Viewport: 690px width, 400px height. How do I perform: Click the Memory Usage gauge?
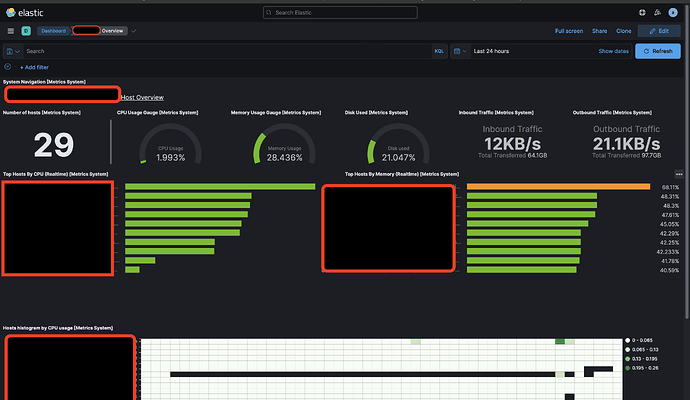284,144
